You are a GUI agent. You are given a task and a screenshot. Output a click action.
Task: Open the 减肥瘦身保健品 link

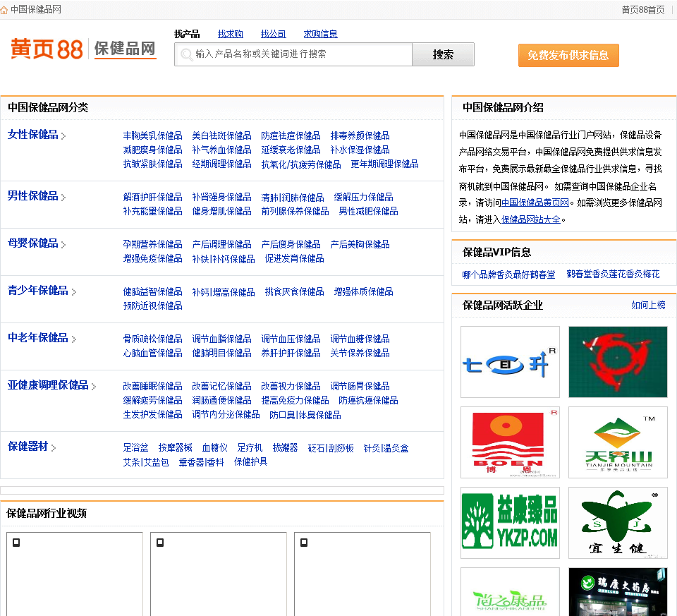point(152,150)
